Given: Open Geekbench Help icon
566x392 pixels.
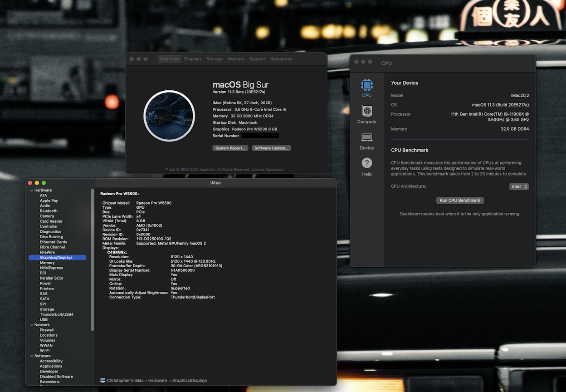Looking at the screenshot, I should tap(367, 163).
